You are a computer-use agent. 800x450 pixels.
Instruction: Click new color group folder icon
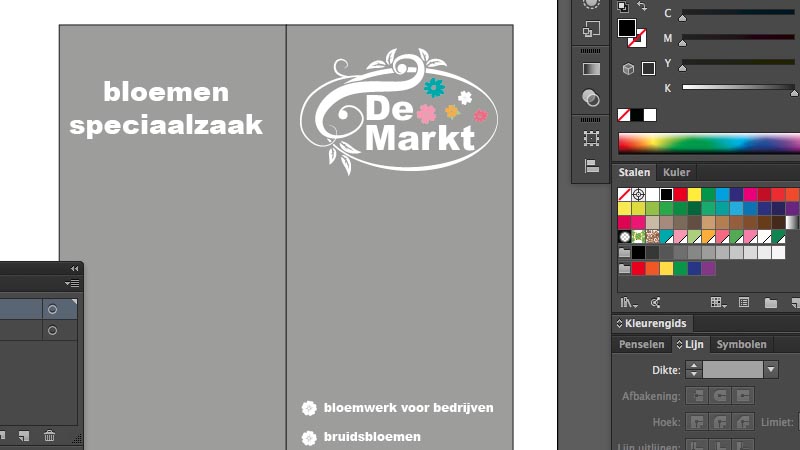pos(770,302)
